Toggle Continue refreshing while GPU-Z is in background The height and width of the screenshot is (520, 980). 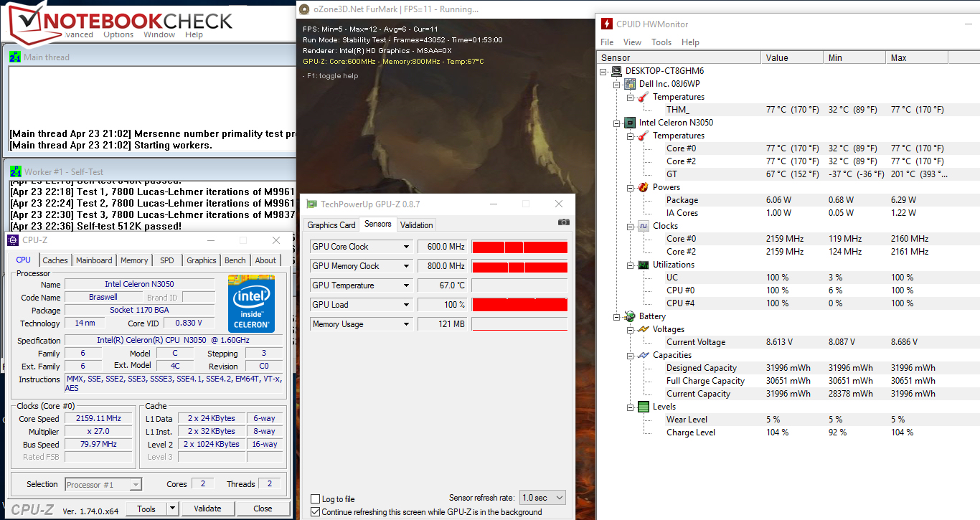tap(315, 512)
